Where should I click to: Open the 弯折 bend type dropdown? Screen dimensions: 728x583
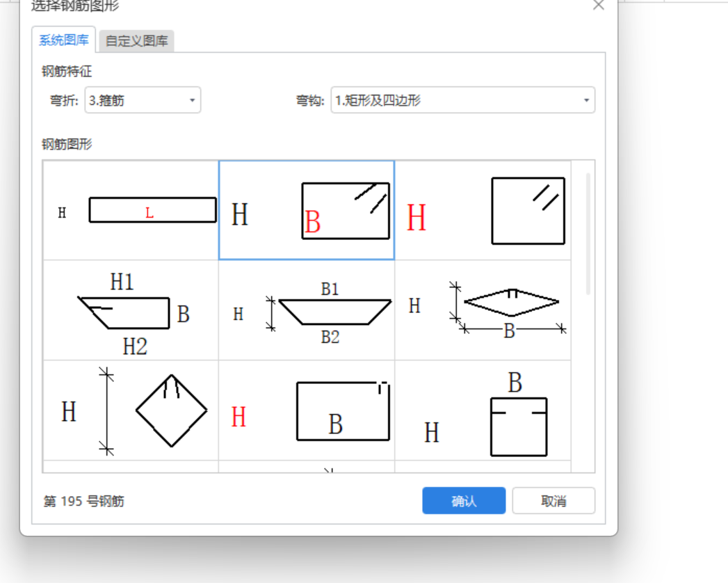pyautogui.click(x=142, y=100)
